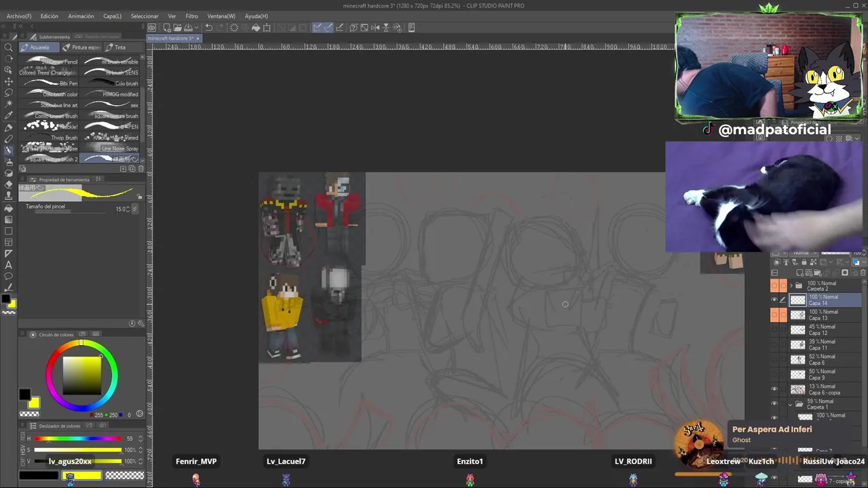Show layer Capa 11 via visibility box
Screen dimensions: 868x488
(x=774, y=344)
